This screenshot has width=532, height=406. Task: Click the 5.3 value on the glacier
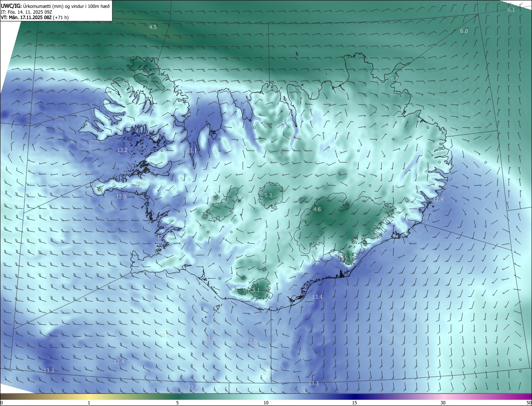tap(268, 195)
